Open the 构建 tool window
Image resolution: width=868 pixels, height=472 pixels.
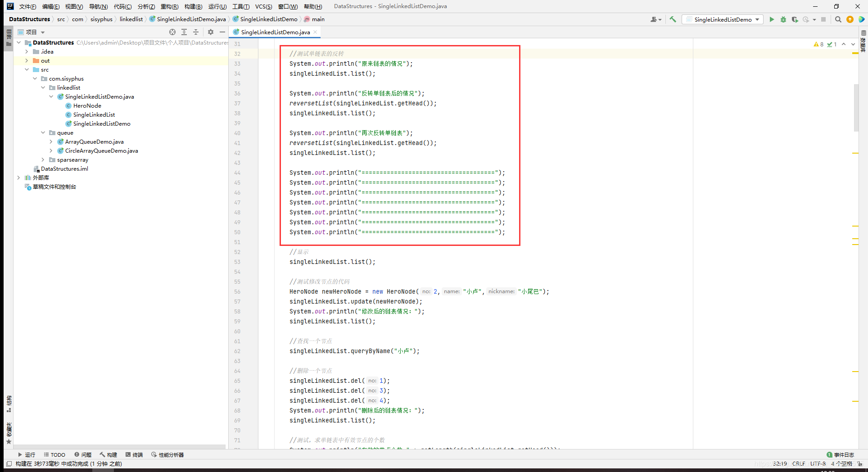(108, 454)
